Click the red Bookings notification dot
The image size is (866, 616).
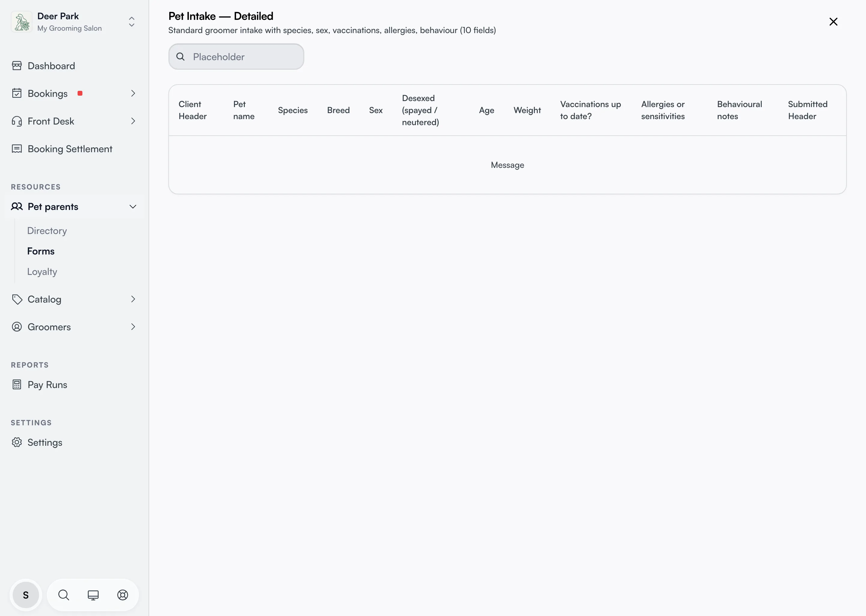(80, 93)
